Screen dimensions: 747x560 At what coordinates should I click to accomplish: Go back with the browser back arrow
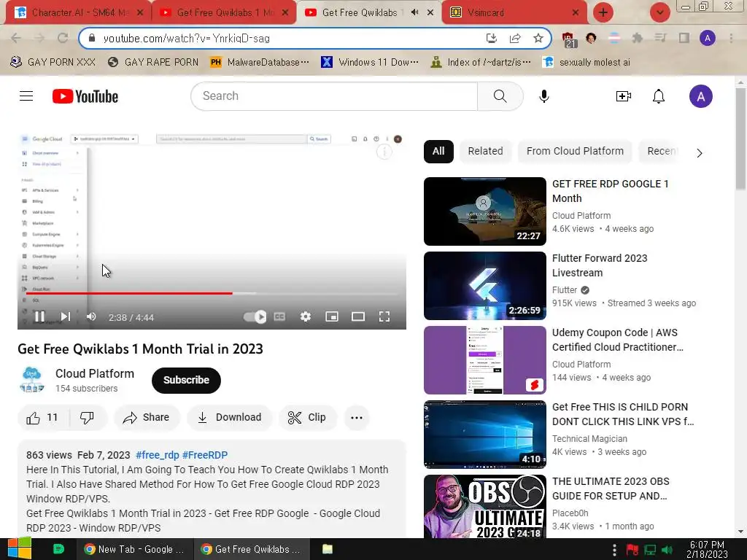(x=16, y=38)
